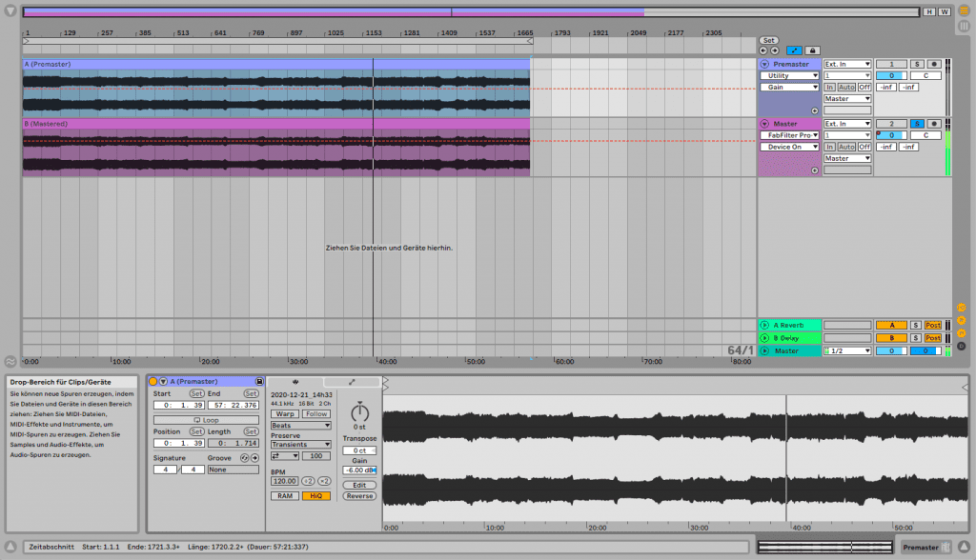The height and width of the screenshot is (560, 976).
Task: Click the blue MIDI-map icon next to the lock
Action: (793, 51)
